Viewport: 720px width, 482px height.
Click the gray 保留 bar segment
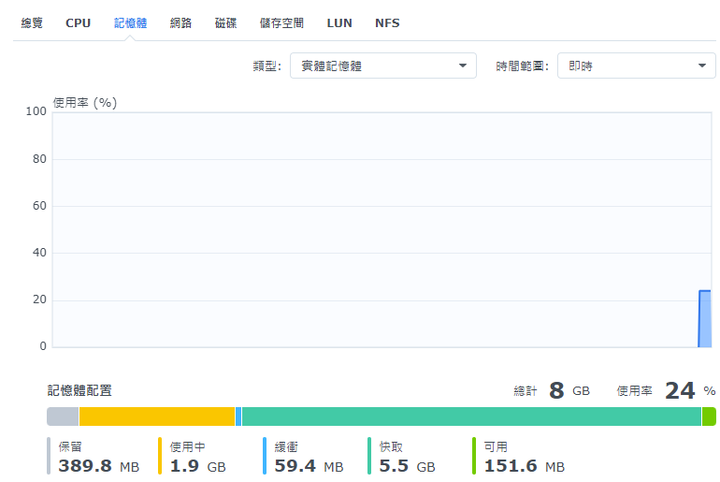coord(62,416)
